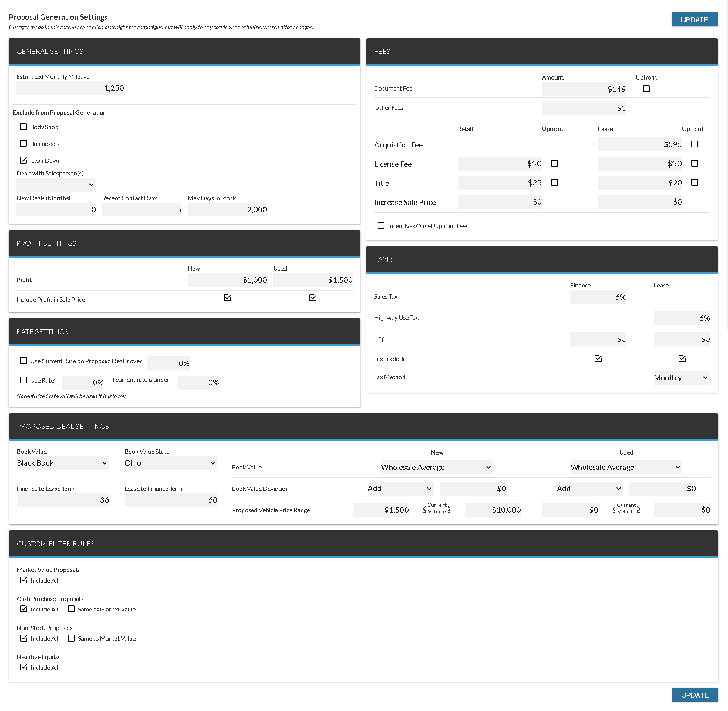
Task: Check Same as Market Value for Cash Purchase
Action: coord(71,609)
